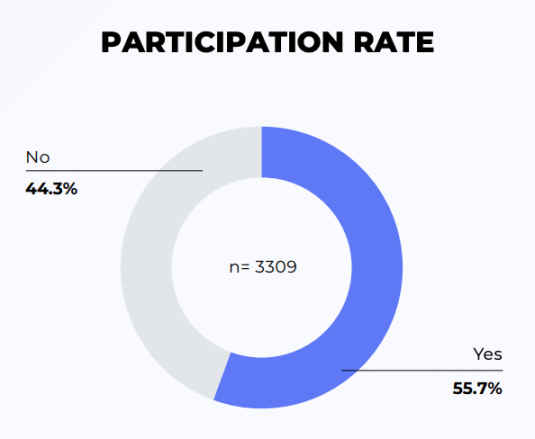
Task: Click the 55.7% value label
Action: coord(477,389)
